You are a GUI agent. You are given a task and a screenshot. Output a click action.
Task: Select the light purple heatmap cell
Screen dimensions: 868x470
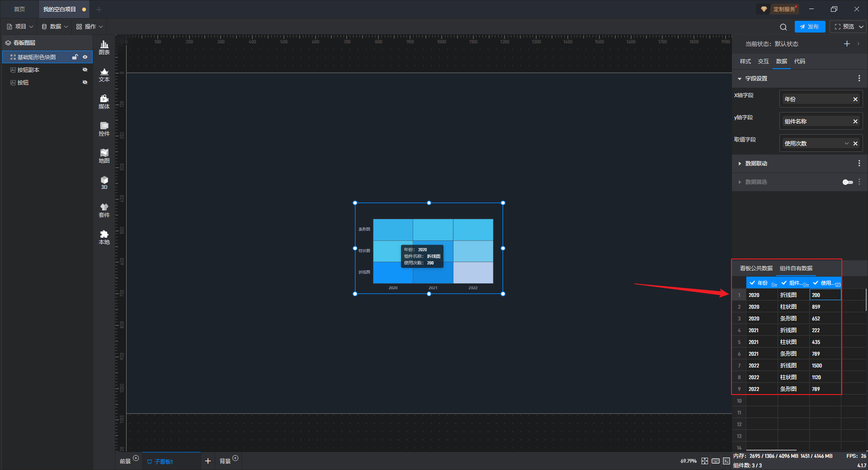473,273
